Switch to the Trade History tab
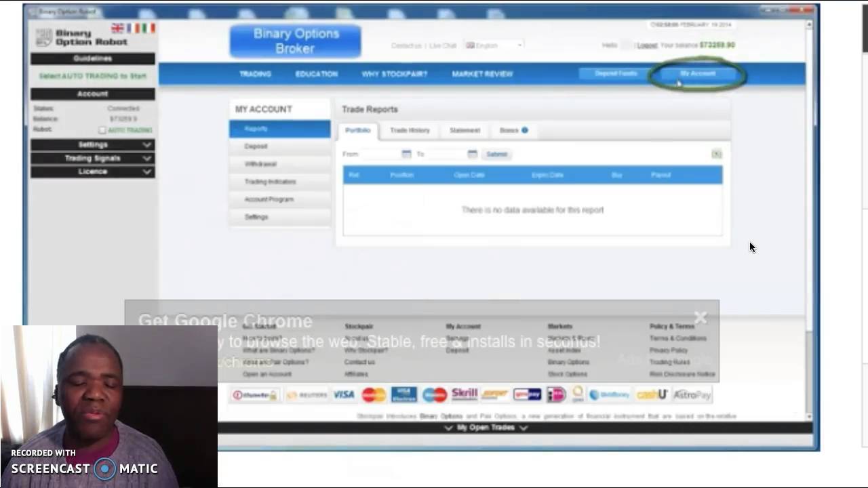Screen dimensions: 868x488 tap(410, 130)
